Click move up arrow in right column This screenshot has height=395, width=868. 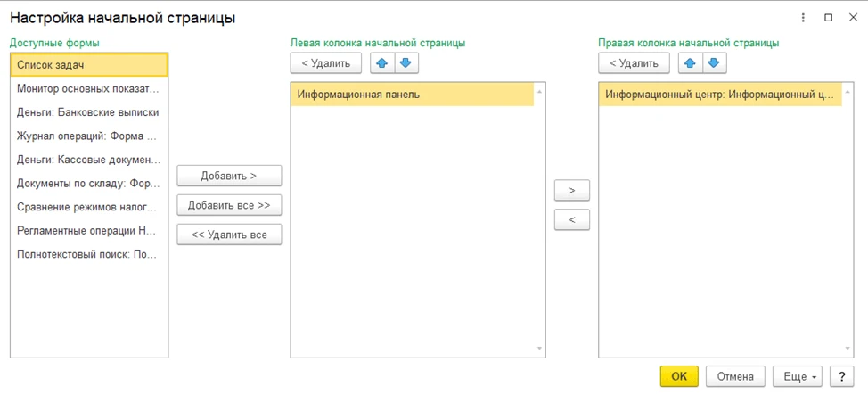coord(691,63)
